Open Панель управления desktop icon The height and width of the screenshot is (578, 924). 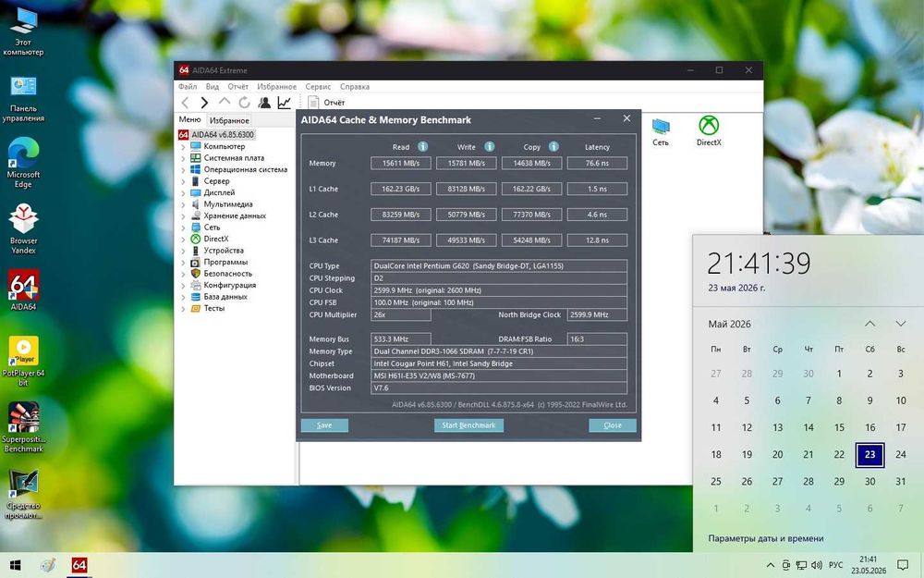(x=23, y=99)
